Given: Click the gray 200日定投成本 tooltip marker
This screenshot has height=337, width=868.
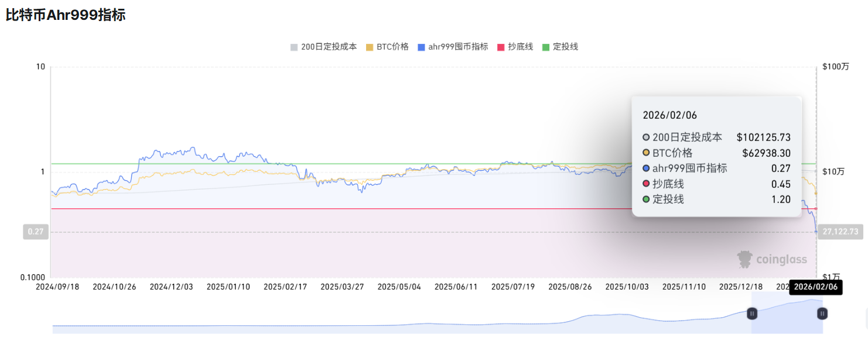Looking at the screenshot, I should point(646,137).
